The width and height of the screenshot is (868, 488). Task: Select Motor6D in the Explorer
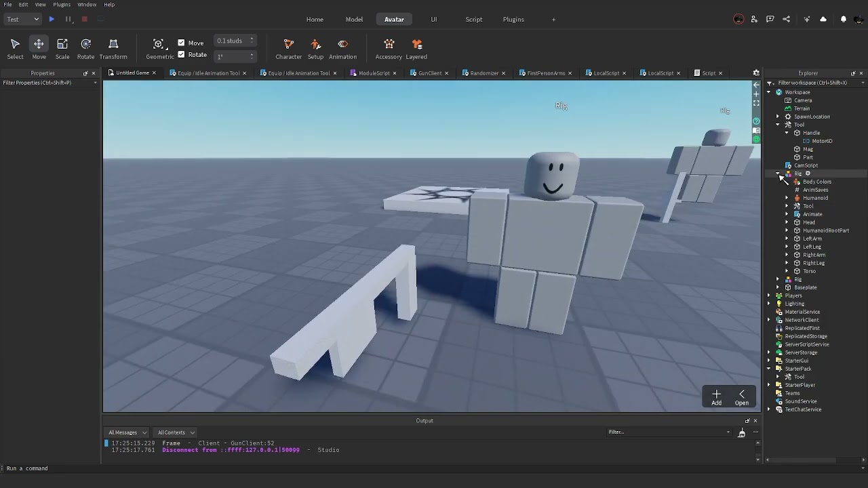point(822,141)
